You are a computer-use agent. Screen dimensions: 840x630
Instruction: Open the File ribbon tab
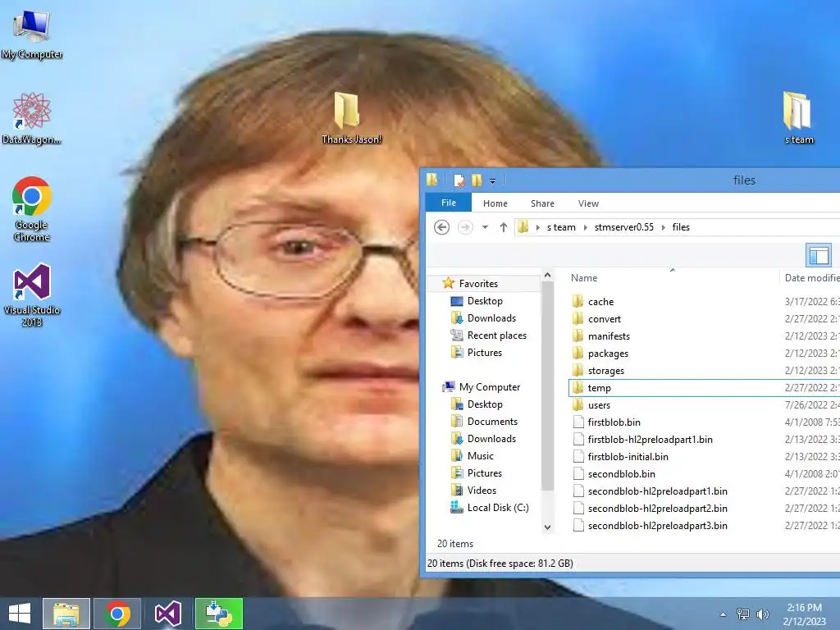tap(449, 203)
